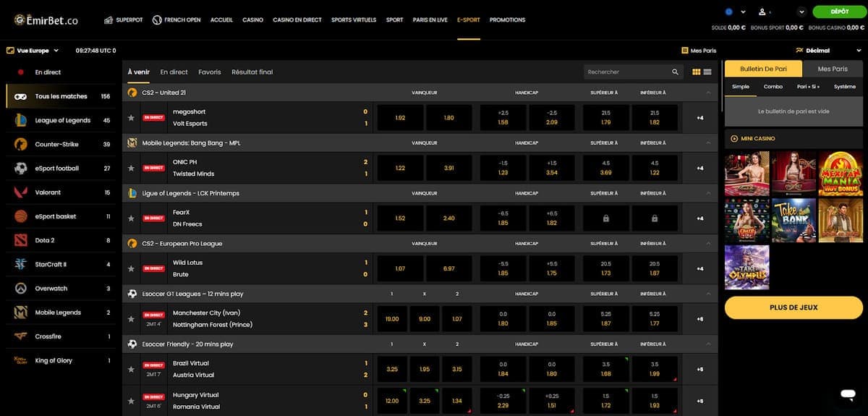Collapse the CS2 - United 21 section
This screenshot has width=868, height=416.
coord(708,93)
